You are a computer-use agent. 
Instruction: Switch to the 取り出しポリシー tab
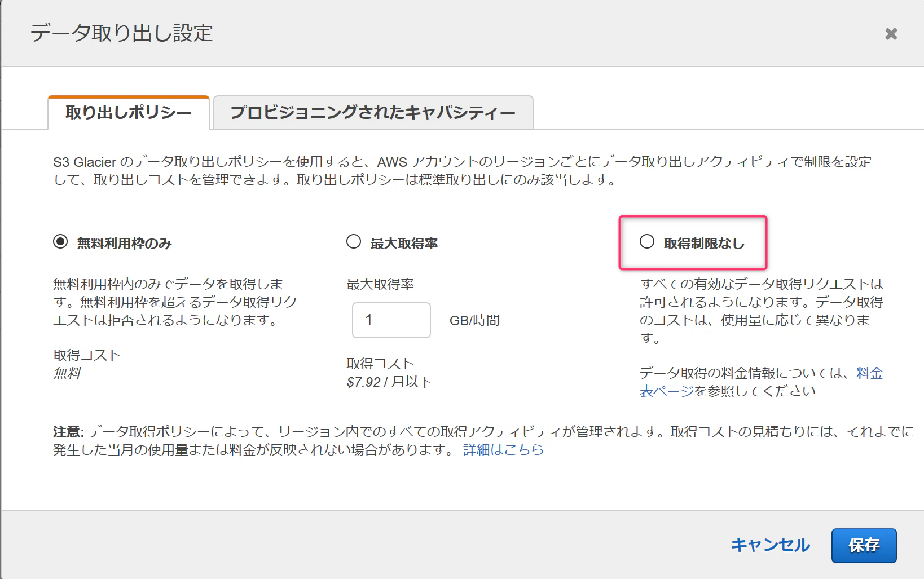click(x=129, y=113)
